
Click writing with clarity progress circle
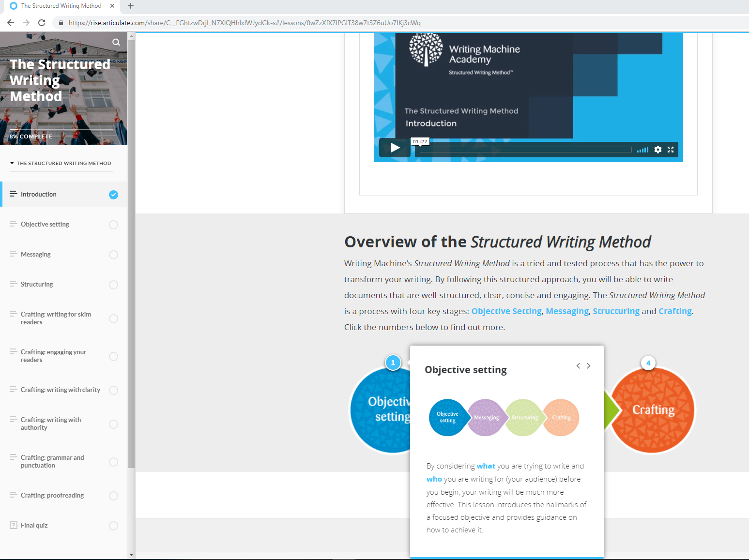click(113, 390)
